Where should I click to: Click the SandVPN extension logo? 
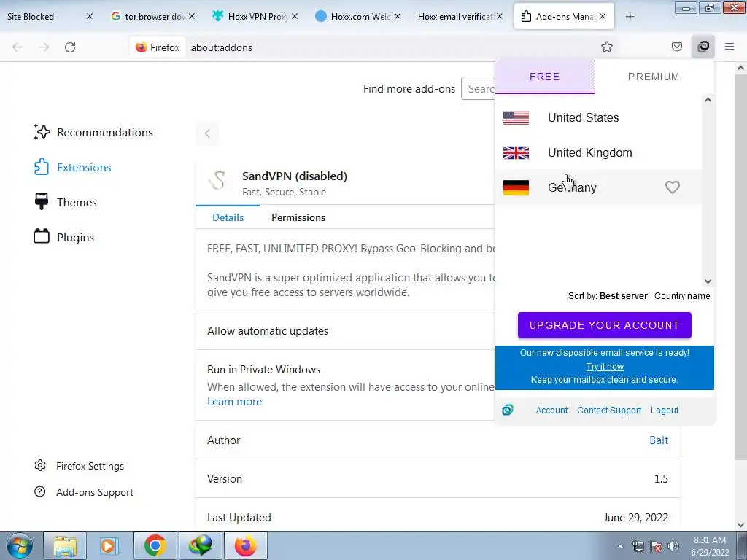tap(217, 181)
